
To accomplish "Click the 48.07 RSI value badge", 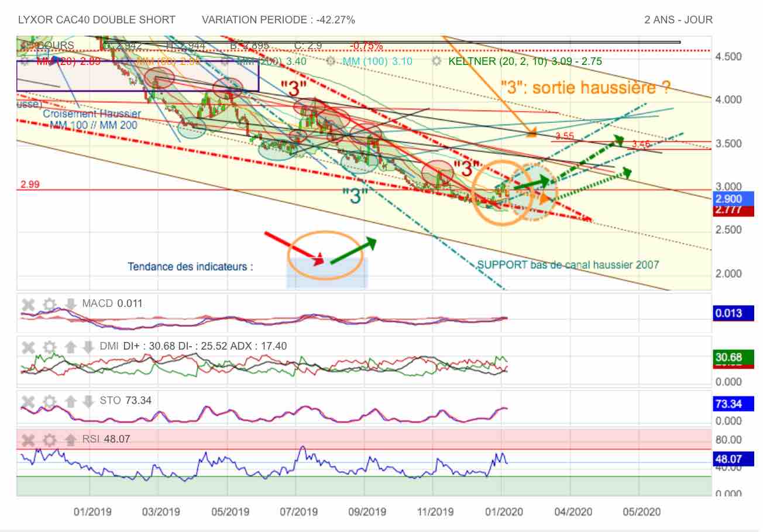I will coord(734,459).
